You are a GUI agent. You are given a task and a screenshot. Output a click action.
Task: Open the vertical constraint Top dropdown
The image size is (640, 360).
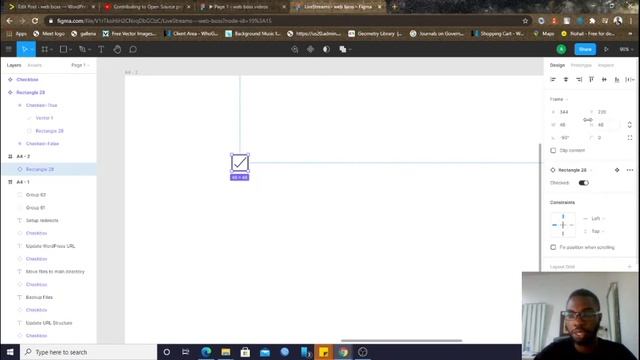point(595,231)
